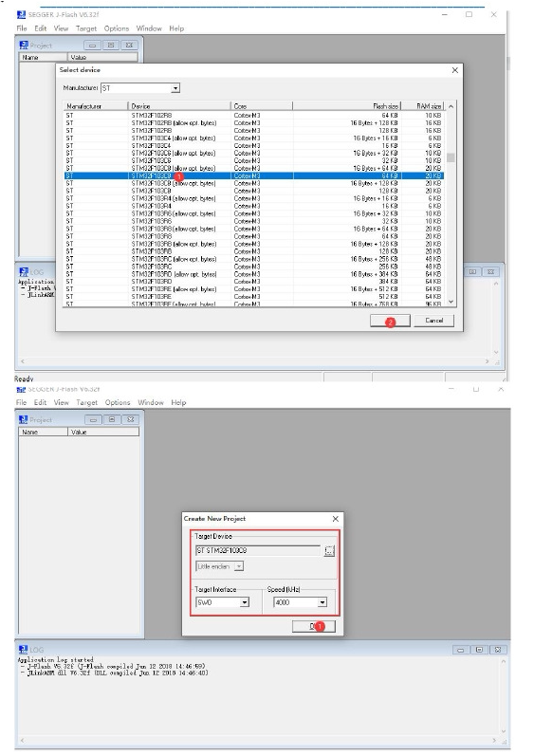This screenshot has width=534, height=756.
Task: Sort the list by the Manufacturer column header
Action: coord(96,106)
